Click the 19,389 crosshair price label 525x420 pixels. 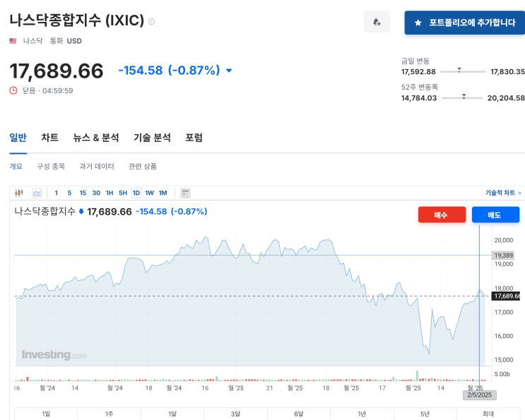coord(503,256)
